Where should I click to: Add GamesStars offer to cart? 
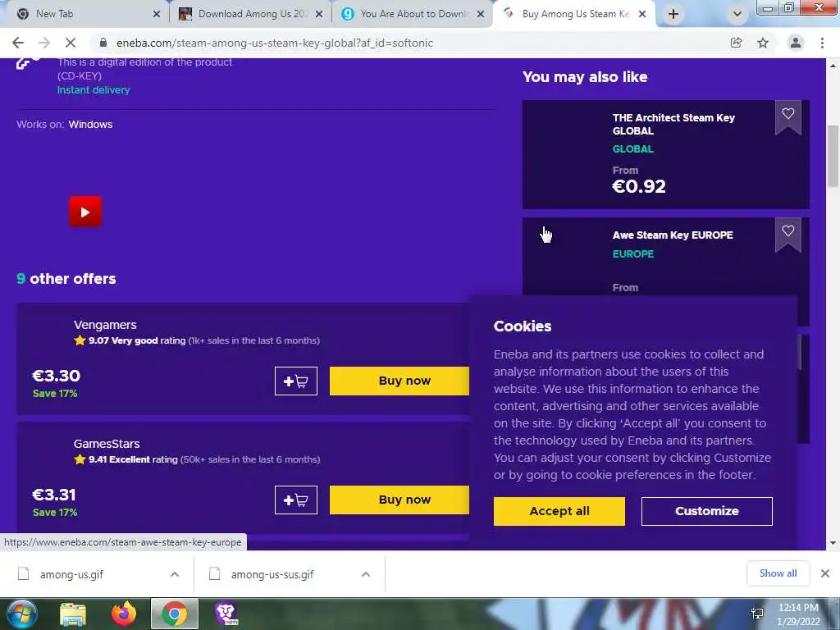[295, 500]
